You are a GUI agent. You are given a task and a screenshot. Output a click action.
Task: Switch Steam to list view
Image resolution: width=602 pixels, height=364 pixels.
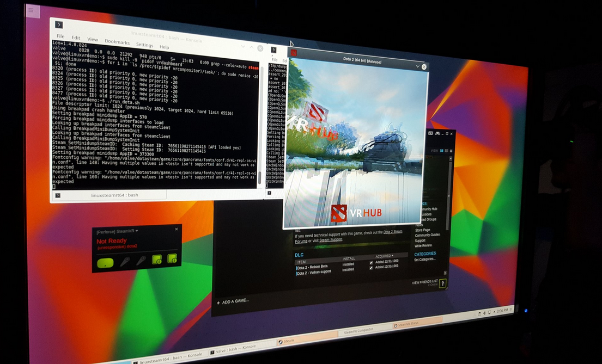pyautogui.click(x=446, y=151)
